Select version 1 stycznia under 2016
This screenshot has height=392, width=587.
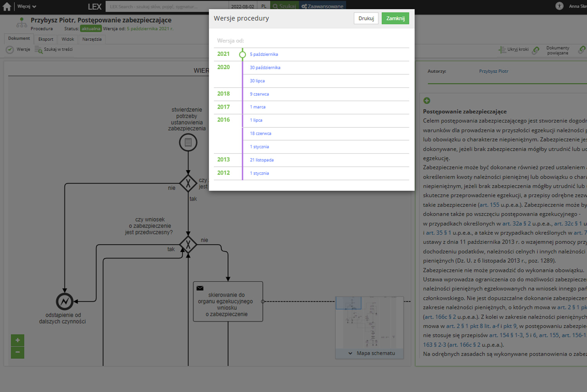pos(259,147)
